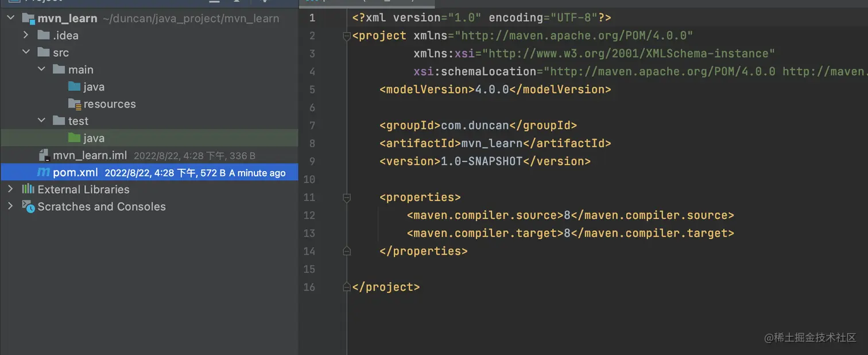The width and height of the screenshot is (868, 355).
Task: Click the fold marker at line 16
Action: click(346, 287)
